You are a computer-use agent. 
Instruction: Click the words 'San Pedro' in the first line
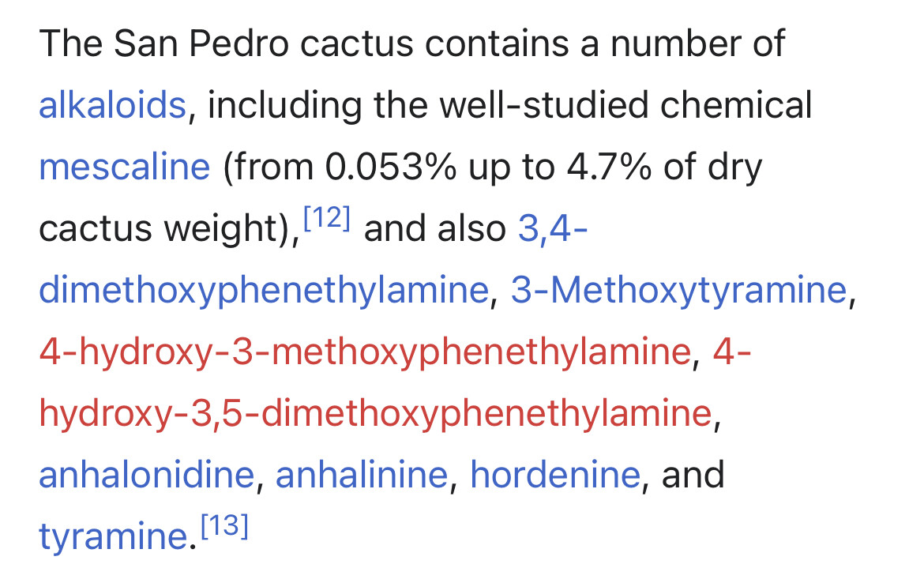click(x=201, y=43)
